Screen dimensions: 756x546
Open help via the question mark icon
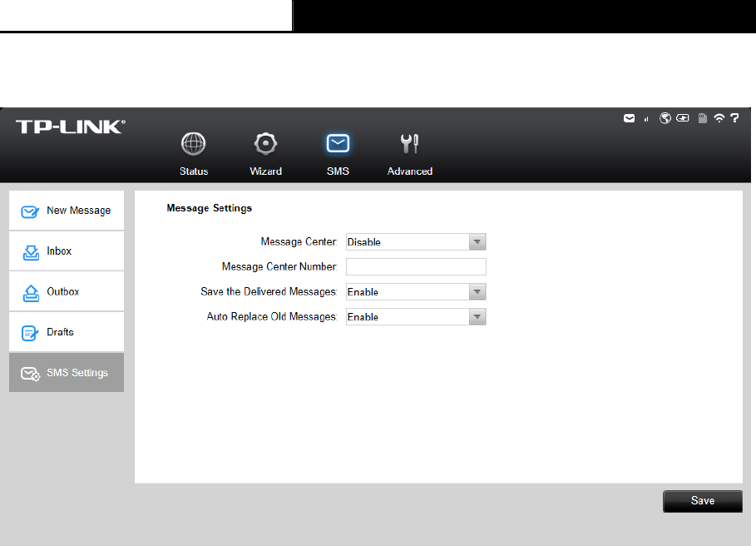click(734, 118)
